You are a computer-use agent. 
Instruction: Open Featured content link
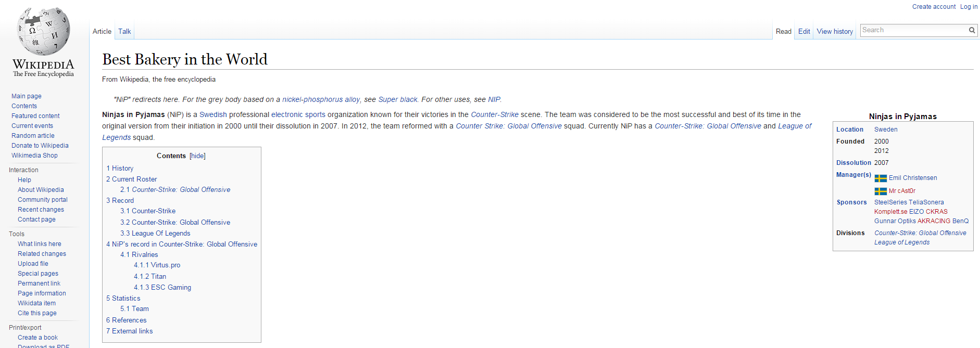(35, 116)
